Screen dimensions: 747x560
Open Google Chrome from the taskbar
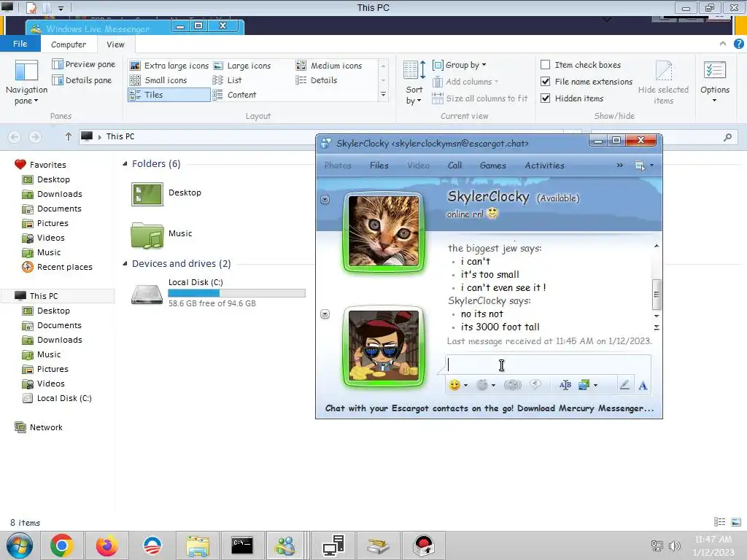pyautogui.click(x=62, y=545)
